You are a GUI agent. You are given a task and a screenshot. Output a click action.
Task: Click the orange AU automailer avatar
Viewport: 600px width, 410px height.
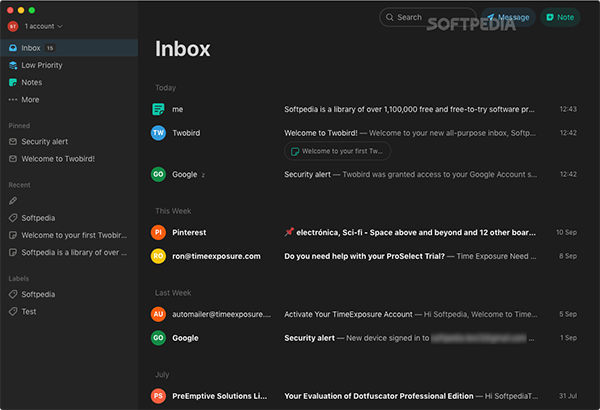(x=158, y=314)
